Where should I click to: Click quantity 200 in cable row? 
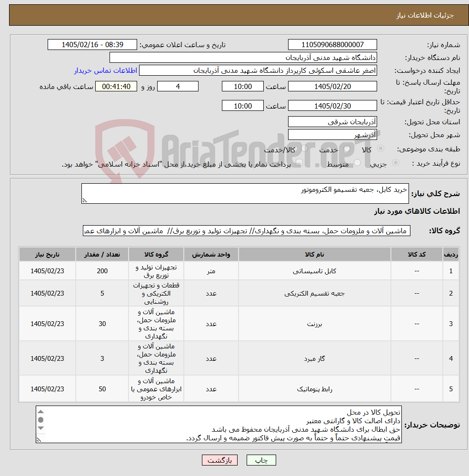[102, 271]
